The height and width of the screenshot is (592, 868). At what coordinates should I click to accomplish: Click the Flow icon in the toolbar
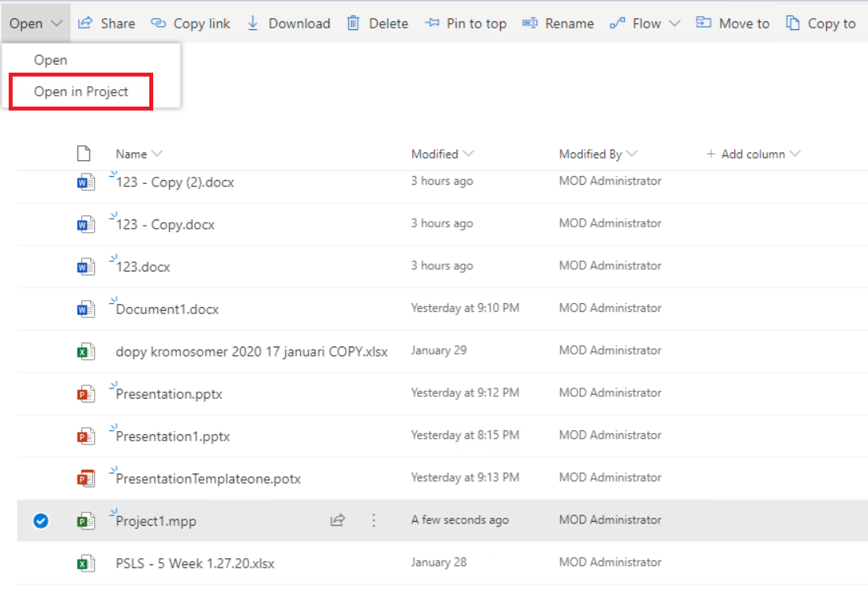[x=617, y=23]
